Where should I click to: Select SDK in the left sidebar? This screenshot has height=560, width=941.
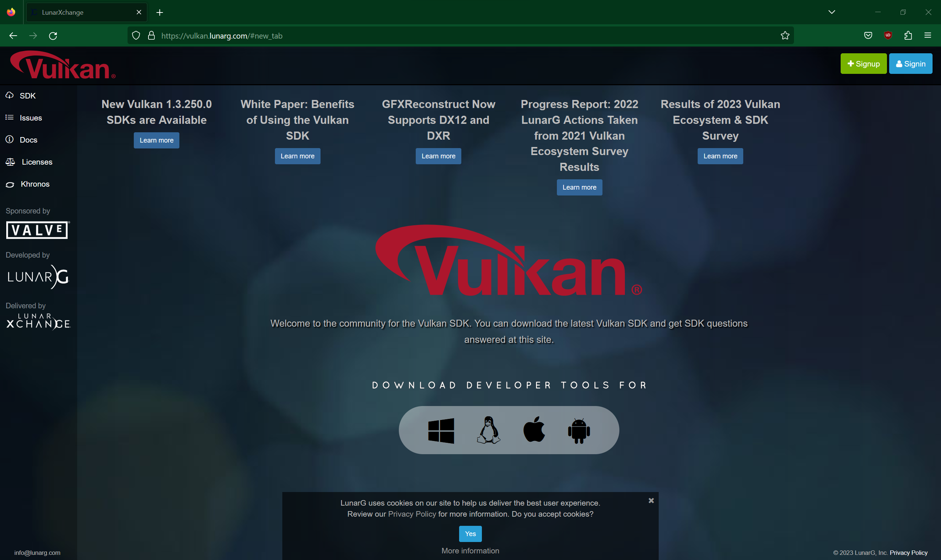(x=28, y=96)
